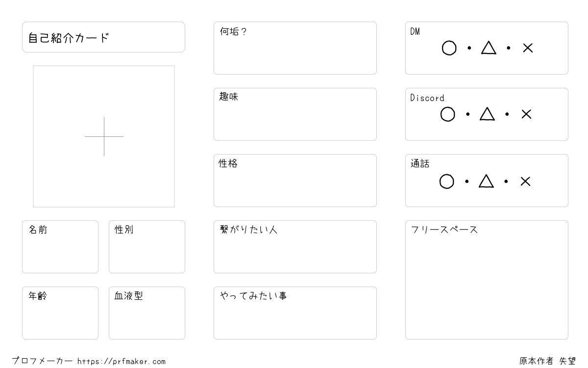Click into the 趣味 box

tap(295, 114)
